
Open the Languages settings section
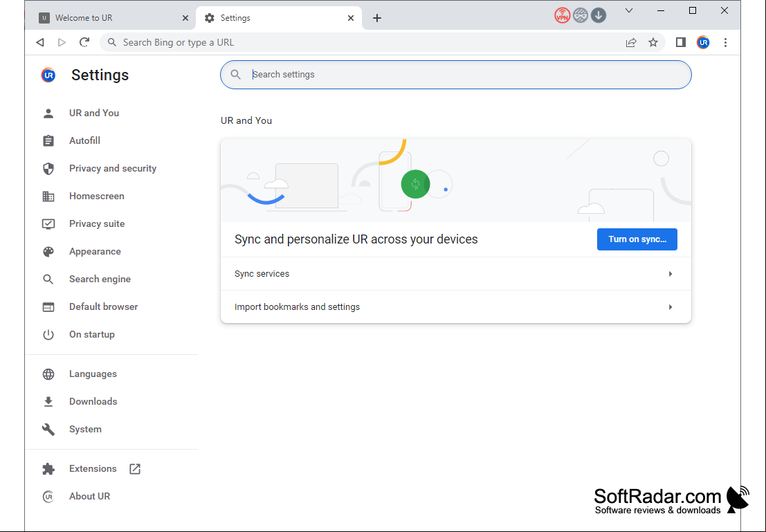(93, 374)
